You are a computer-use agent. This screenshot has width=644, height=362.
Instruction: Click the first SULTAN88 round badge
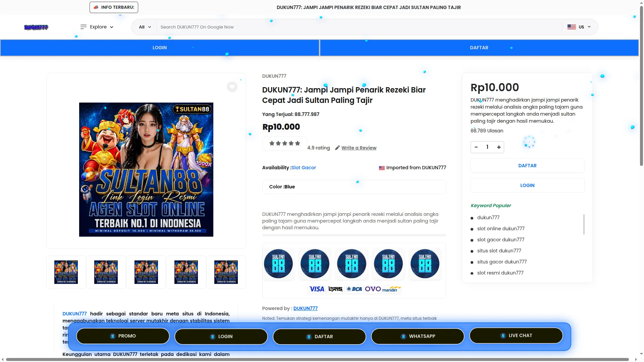[278, 264]
